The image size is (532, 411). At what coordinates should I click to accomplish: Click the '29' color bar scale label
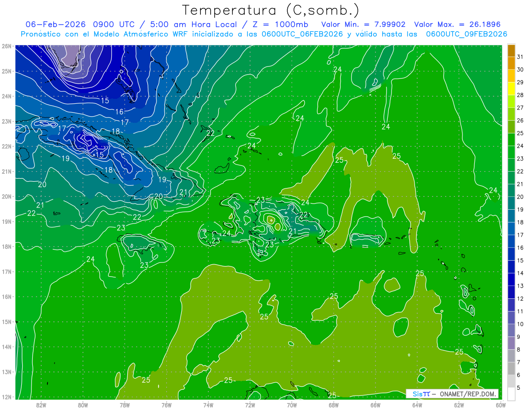pyautogui.click(x=520, y=82)
